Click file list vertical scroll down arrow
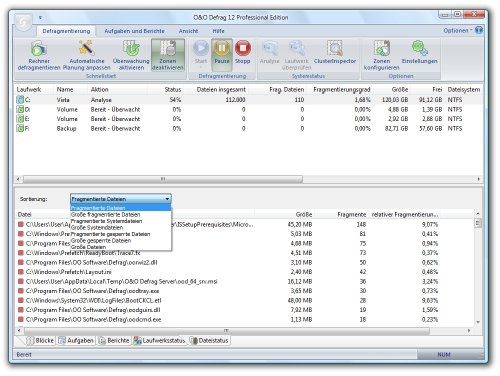Viewport: 500px width, 376px height. [478, 322]
